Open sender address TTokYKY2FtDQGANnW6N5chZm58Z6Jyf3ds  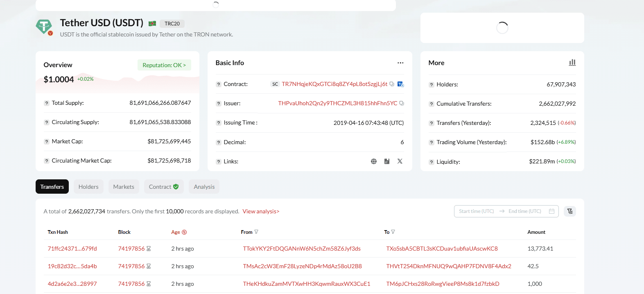302,249
